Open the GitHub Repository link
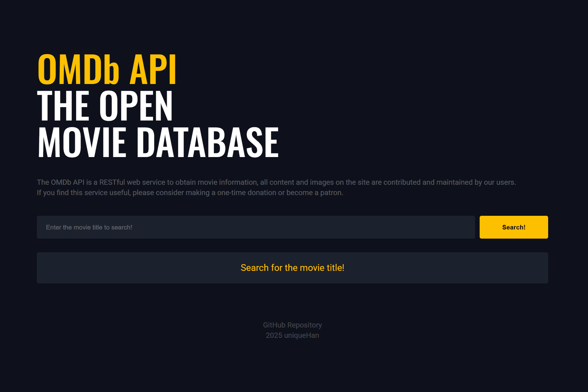 pyautogui.click(x=292, y=325)
